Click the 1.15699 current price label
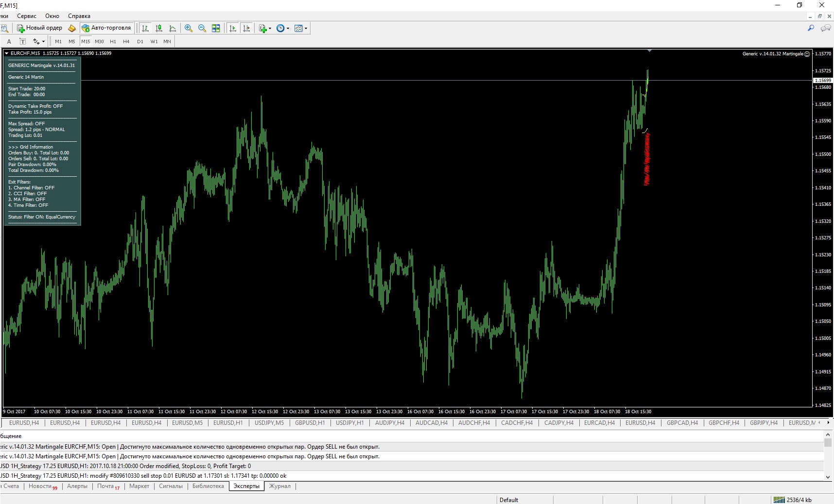This screenshot has width=834, height=504. pos(823,81)
